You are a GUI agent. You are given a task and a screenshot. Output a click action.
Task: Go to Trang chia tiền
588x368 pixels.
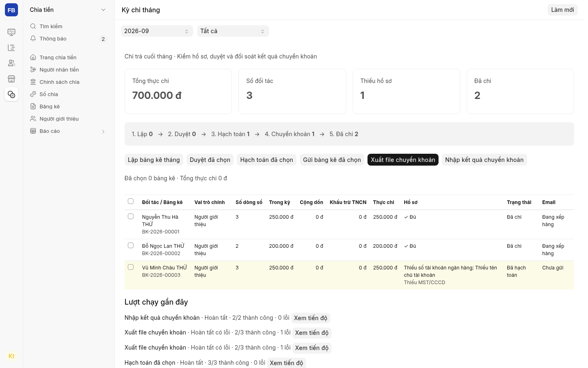(x=69, y=57)
